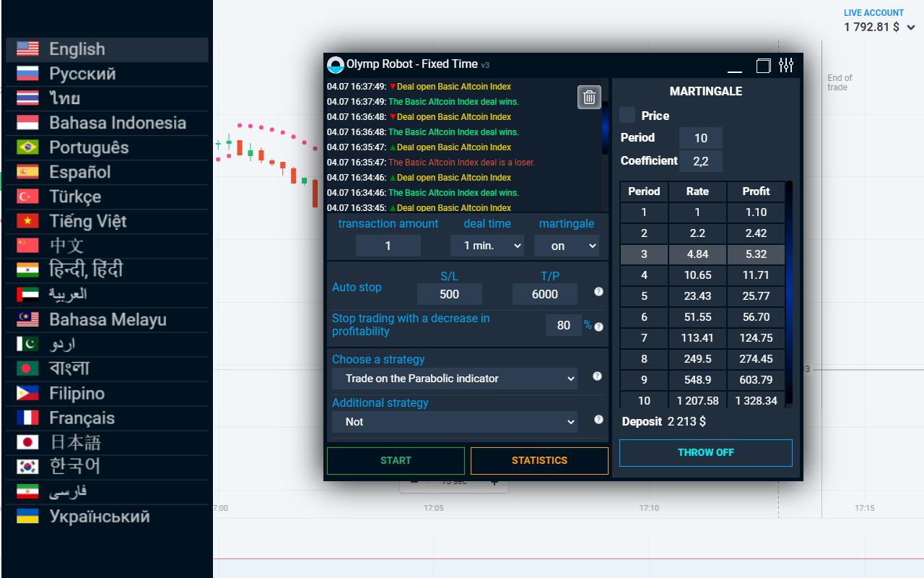The height and width of the screenshot is (578, 924).
Task: Click the Olymp Robot logo icon
Action: click(335, 64)
